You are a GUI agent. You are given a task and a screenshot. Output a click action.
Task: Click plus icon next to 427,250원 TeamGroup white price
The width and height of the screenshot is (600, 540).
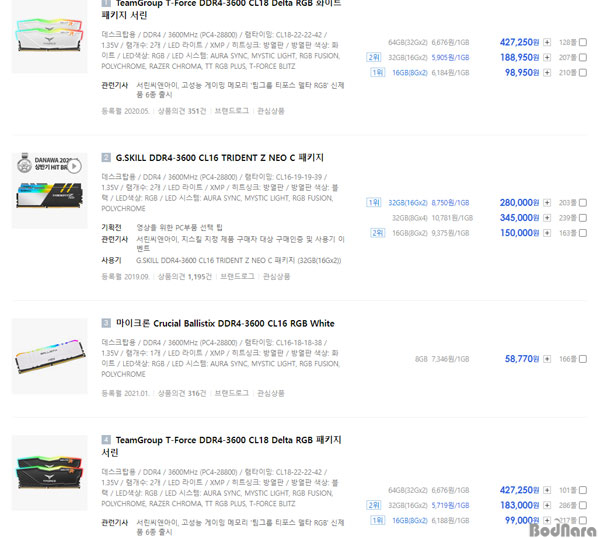coord(547,42)
